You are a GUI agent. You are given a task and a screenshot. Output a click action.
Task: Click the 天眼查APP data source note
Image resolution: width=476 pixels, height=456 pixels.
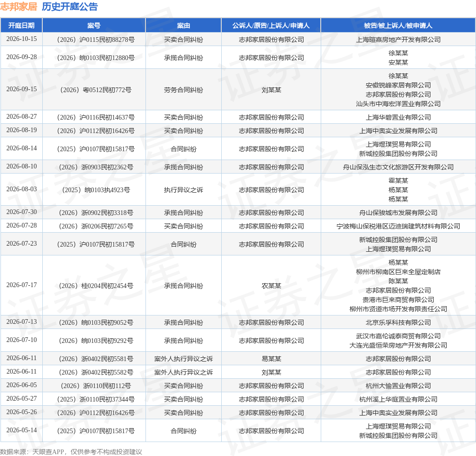[71, 452]
